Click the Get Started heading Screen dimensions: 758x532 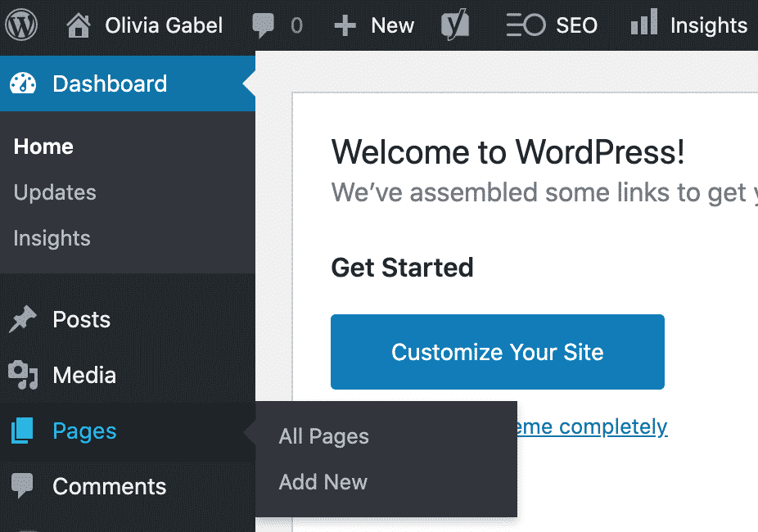tap(402, 267)
